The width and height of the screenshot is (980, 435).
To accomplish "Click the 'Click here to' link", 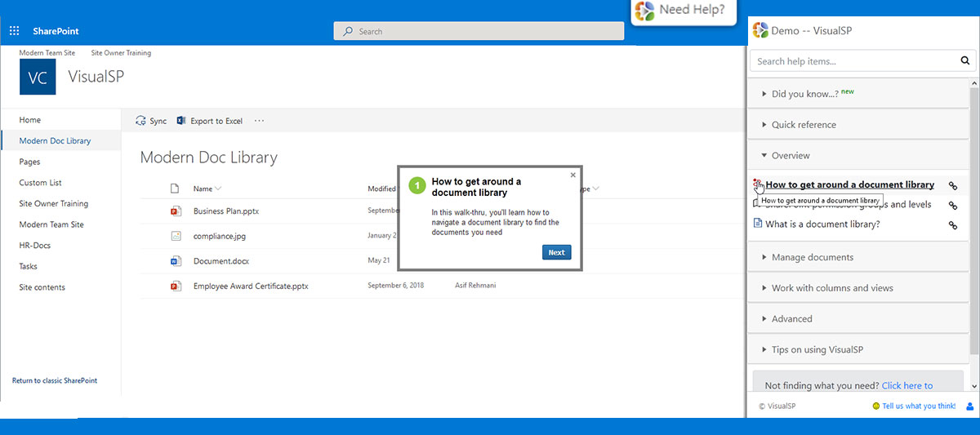I will click(x=907, y=386).
